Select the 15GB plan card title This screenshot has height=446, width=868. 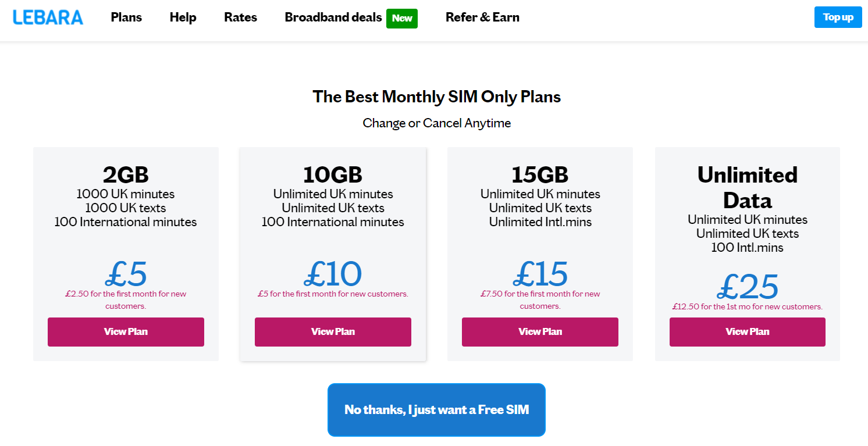pyautogui.click(x=540, y=174)
